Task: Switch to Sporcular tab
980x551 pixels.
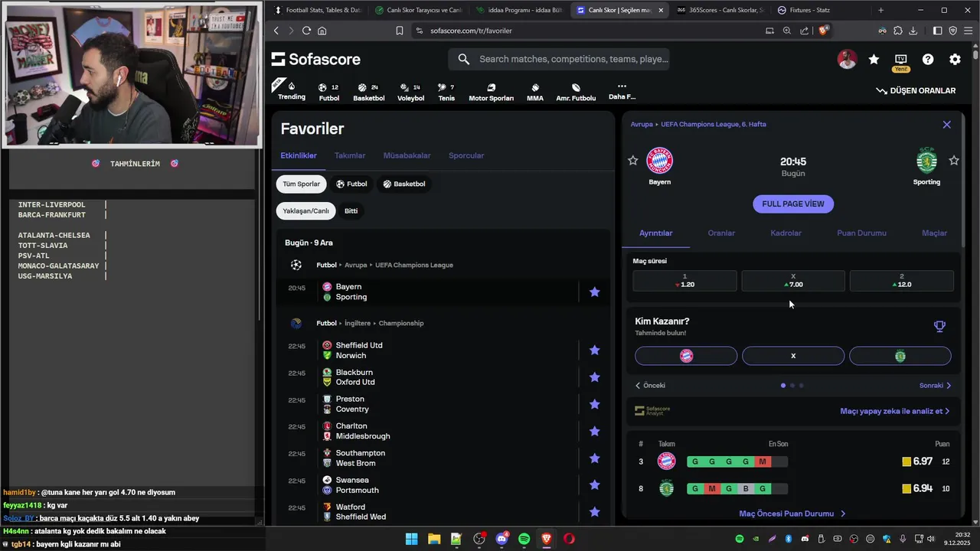Action: [x=466, y=155]
